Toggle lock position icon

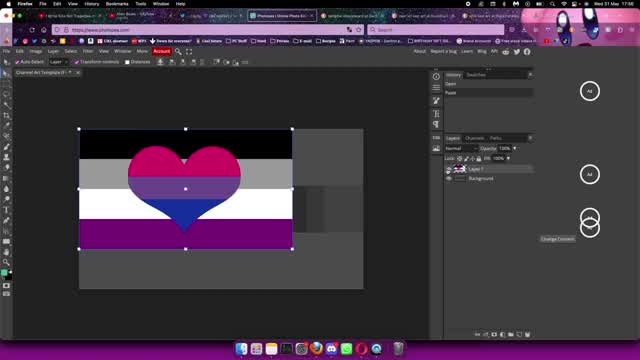click(x=473, y=158)
